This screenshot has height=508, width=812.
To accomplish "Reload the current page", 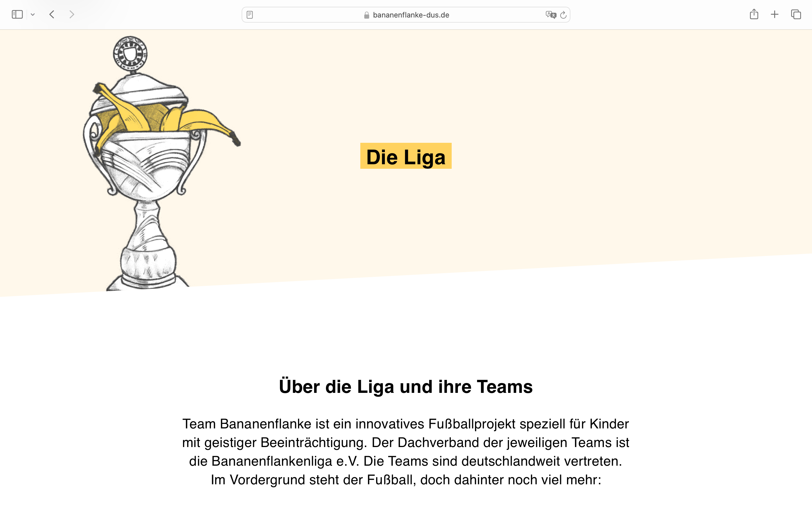I will click(x=563, y=15).
